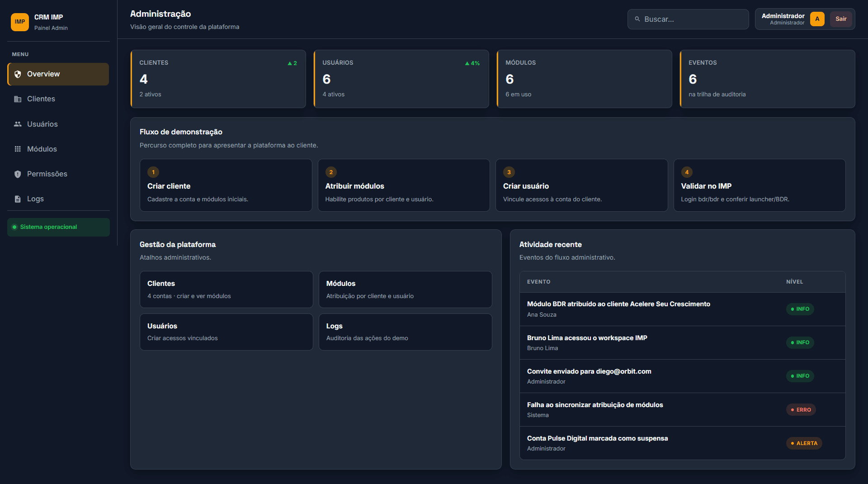
Task: Click the Atividade recente heading
Action: coord(550,245)
